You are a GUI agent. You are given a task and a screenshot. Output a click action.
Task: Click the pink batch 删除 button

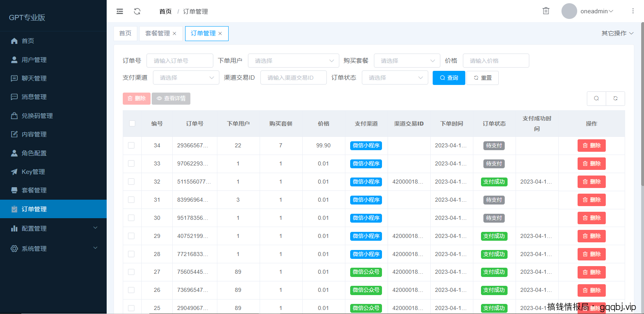(x=136, y=98)
